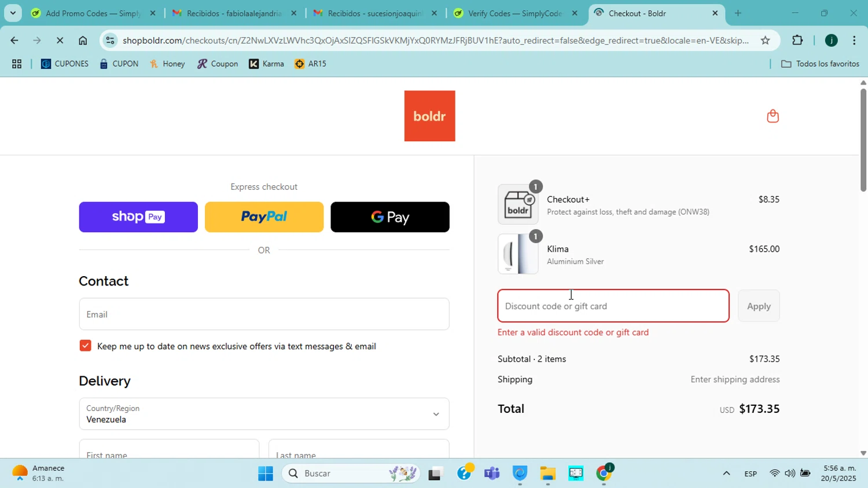This screenshot has width=868, height=488.
Task: Open CUPONES bookmark
Action: click(65, 64)
